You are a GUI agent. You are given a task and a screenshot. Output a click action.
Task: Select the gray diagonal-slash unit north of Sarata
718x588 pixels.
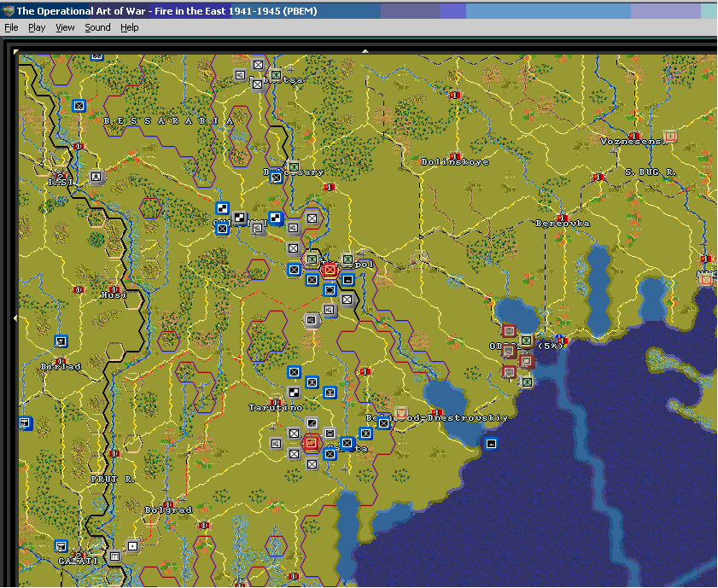click(x=312, y=422)
